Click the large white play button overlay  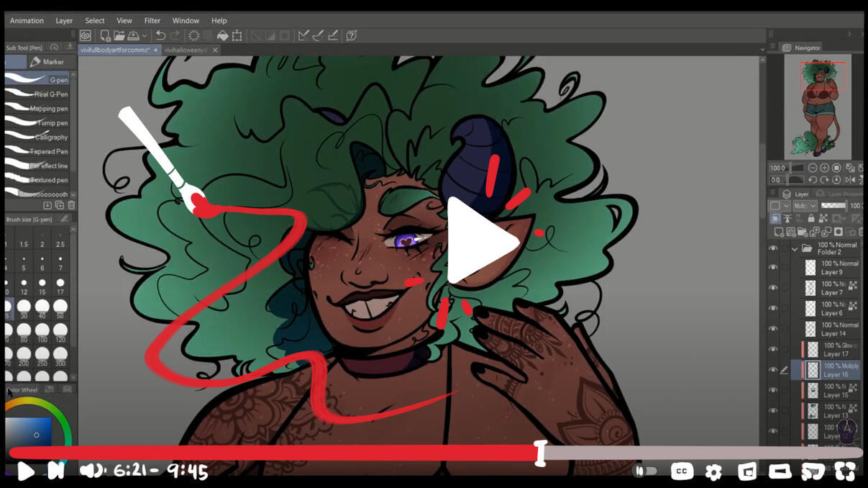coord(480,241)
